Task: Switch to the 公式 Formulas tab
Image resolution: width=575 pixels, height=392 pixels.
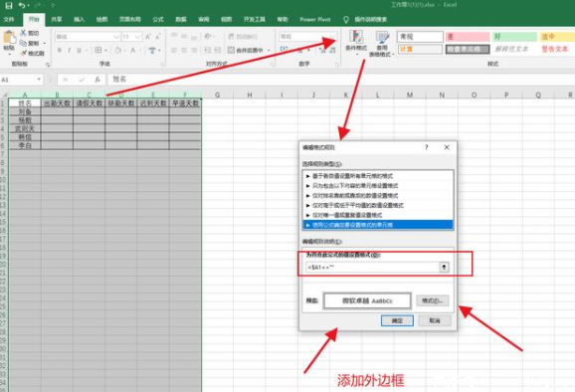Action: pos(158,20)
